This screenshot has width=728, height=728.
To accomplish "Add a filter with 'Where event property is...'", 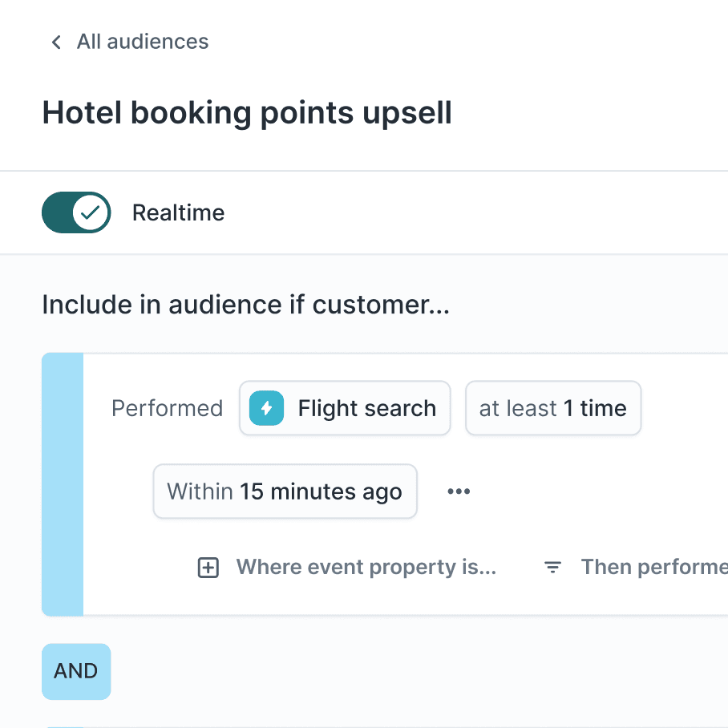I will [x=366, y=567].
